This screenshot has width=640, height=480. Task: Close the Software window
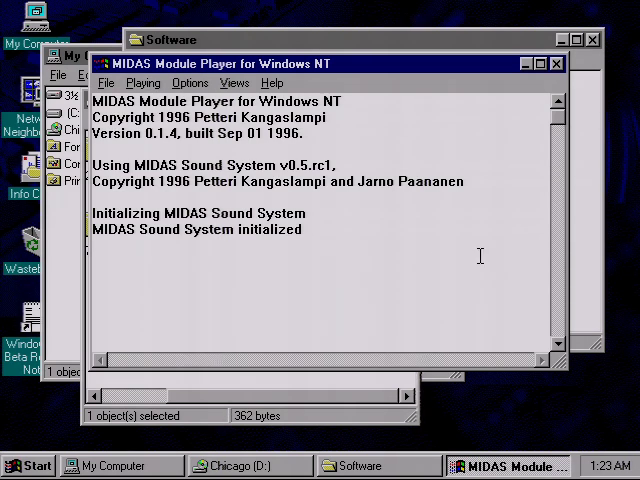point(593,40)
